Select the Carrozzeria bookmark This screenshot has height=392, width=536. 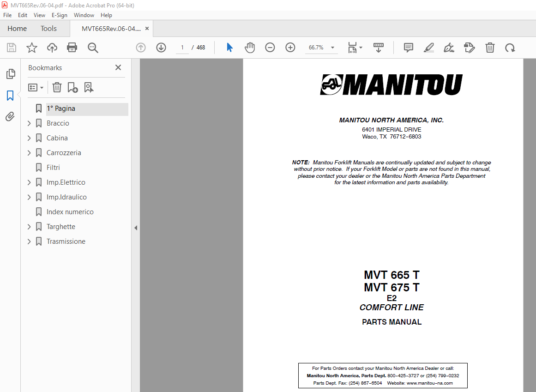click(x=64, y=153)
